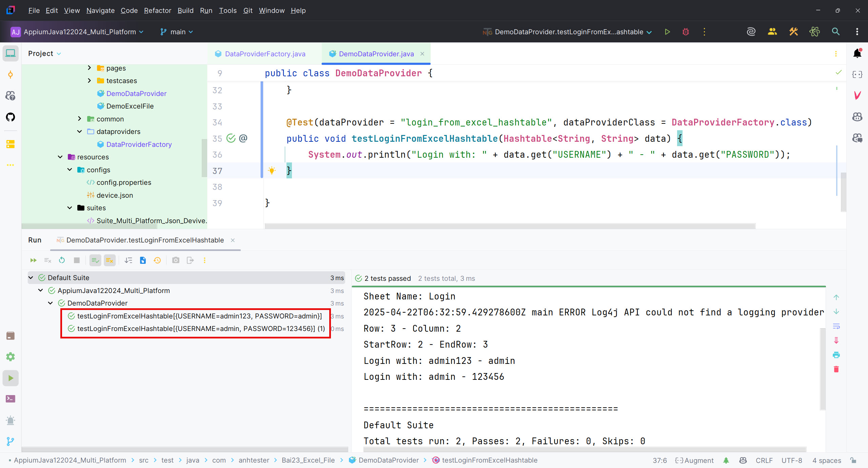Viewport: 868px width, 468px height.
Task: Rerun failed tests icon
Action: 47,260
